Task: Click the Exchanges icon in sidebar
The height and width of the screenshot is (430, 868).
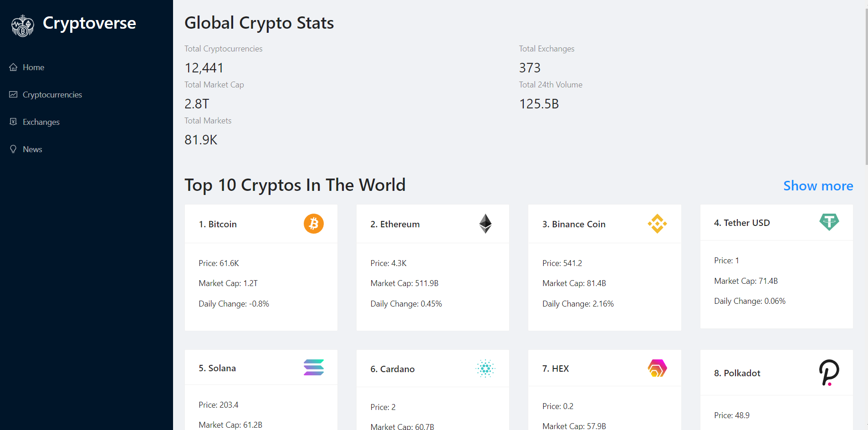Action: [x=13, y=122]
